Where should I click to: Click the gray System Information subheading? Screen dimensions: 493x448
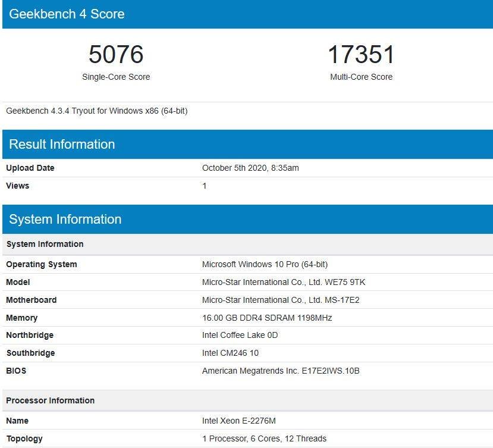(45, 244)
